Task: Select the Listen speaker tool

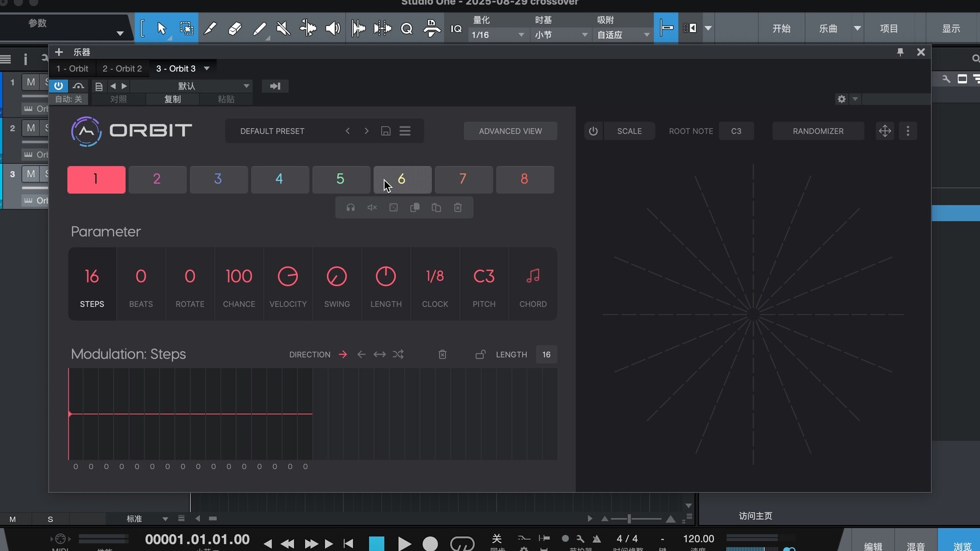Action: (333, 29)
